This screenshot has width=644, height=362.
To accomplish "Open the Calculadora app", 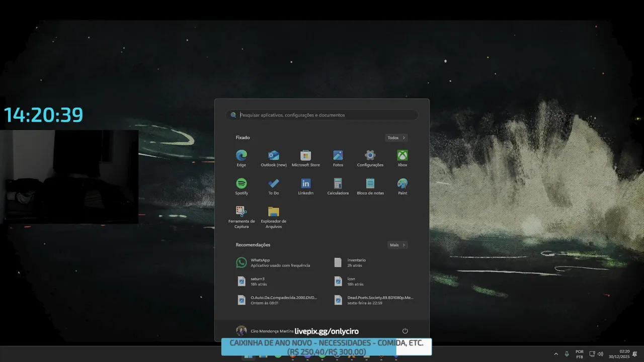I will pos(338,187).
